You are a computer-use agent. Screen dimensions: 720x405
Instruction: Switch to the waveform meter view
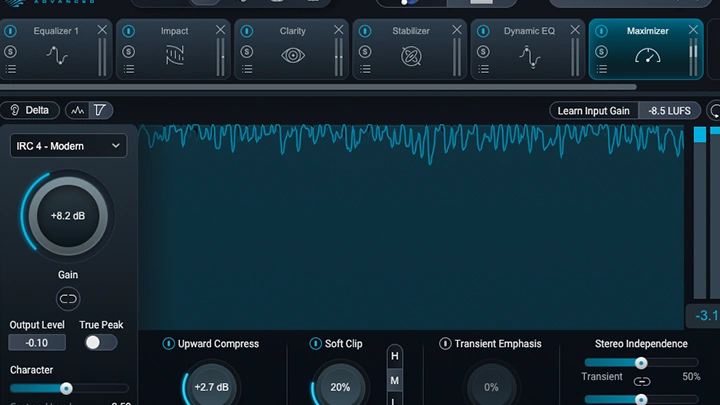click(x=78, y=111)
